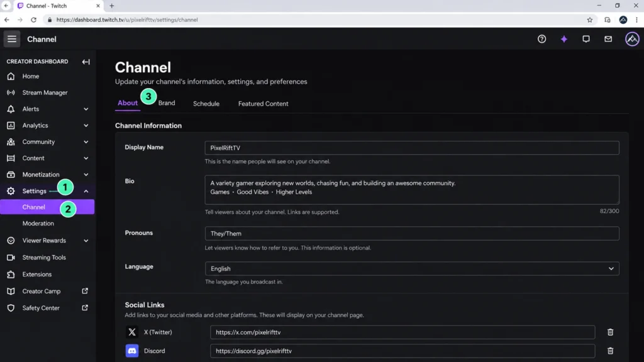Click the Extensions puzzle icon

tap(11, 274)
